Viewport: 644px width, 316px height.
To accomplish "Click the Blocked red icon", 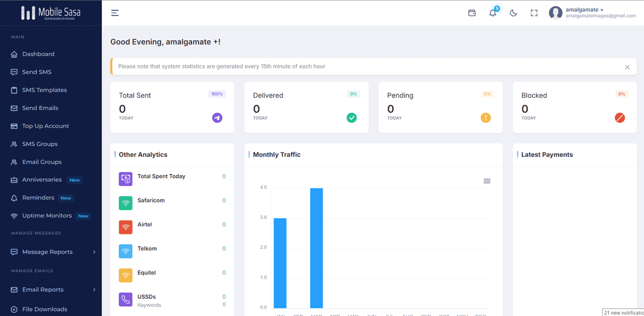I will (x=620, y=117).
